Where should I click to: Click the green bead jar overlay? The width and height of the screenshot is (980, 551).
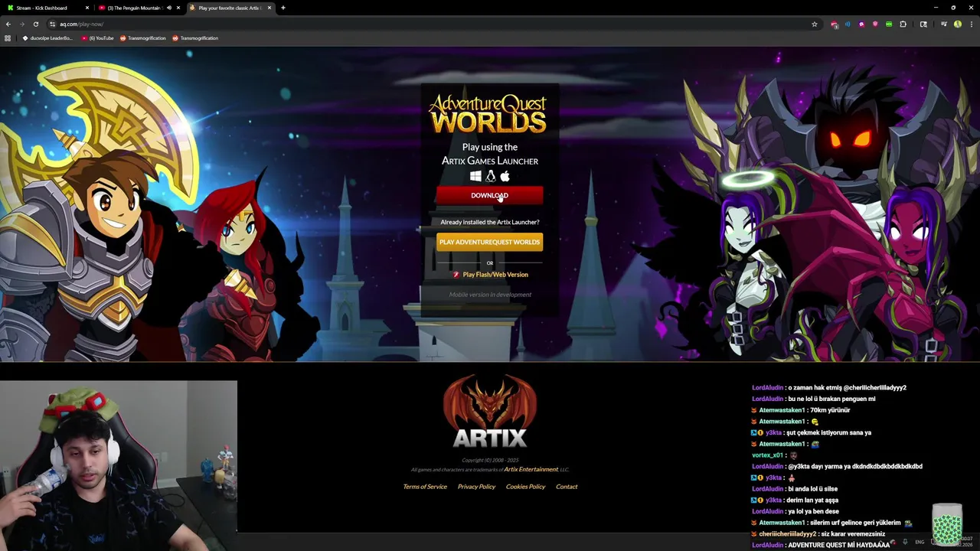click(x=947, y=526)
